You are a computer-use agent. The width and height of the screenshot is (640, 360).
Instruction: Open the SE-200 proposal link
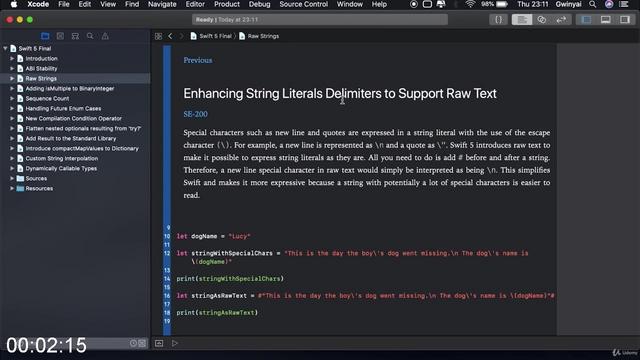195,114
